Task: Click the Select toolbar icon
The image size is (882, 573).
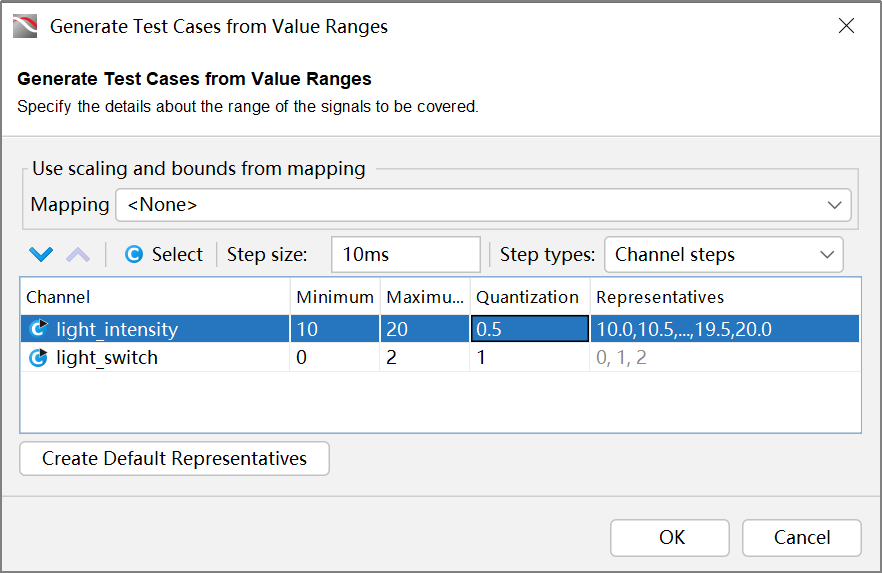Action: pos(134,255)
